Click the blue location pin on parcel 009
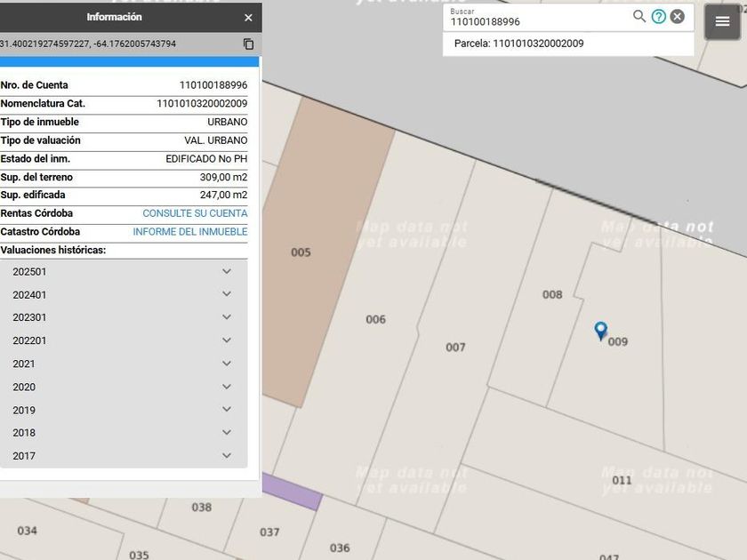The height and width of the screenshot is (560, 747). pyautogui.click(x=600, y=330)
